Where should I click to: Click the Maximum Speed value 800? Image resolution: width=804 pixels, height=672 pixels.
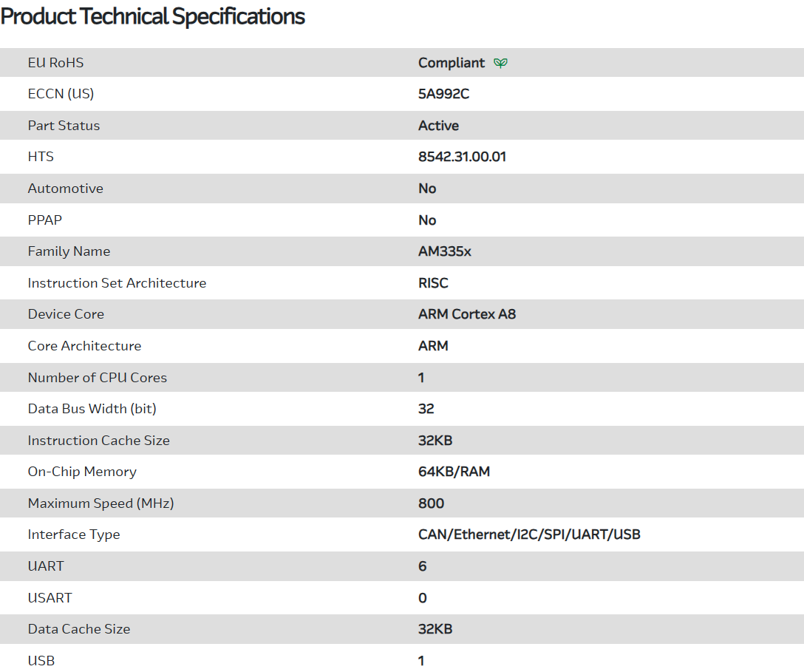coord(431,503)
